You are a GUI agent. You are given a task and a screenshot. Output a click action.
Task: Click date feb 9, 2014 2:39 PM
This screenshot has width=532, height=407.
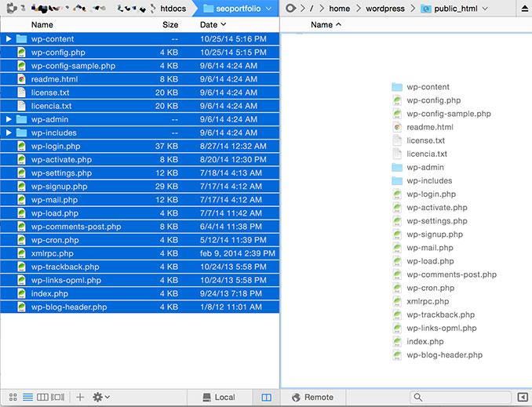tap(238, 253)
